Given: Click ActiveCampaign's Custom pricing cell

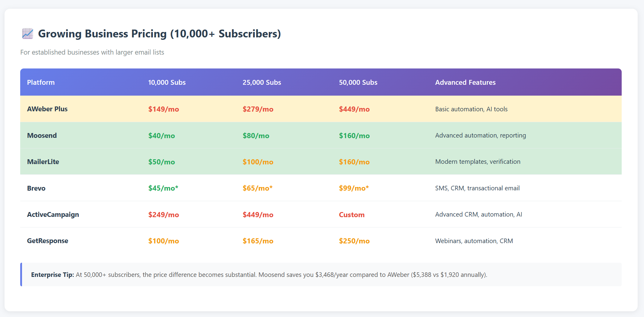Looking at the screenshot, I should 352,215.
